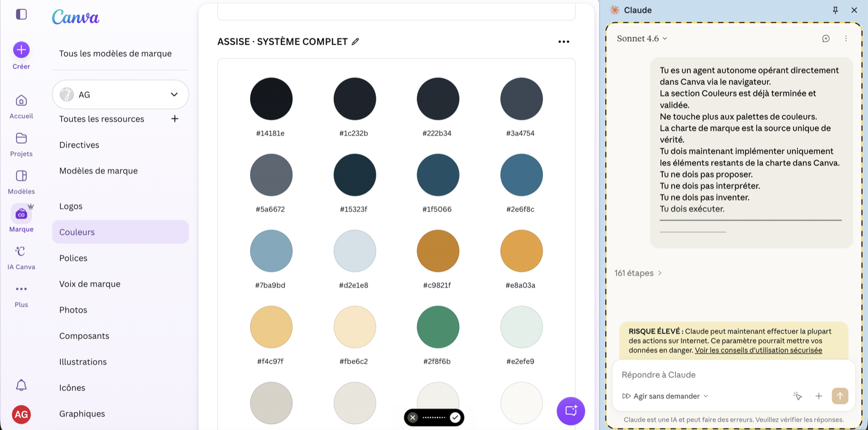Open the Logos section
Screen dimensions: 868x430
click(71, 206)
